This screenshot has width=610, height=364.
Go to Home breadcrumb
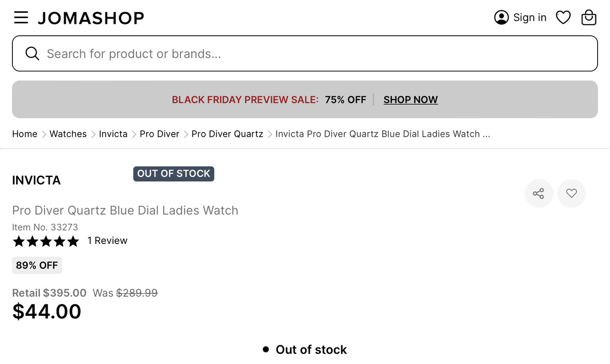pyautogui.click(x=25, y=134)
